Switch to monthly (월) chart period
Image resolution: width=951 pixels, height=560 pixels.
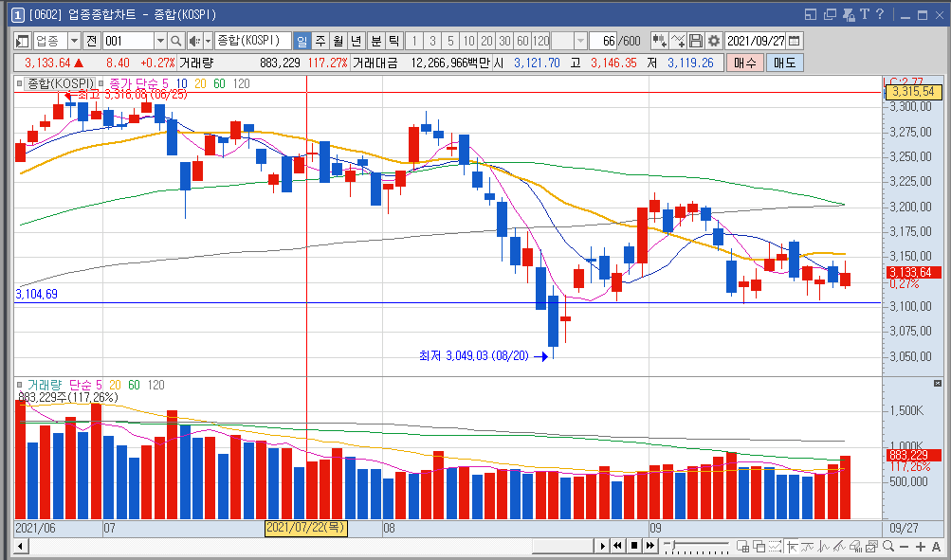pyautogui.click(x=338, y=41)
